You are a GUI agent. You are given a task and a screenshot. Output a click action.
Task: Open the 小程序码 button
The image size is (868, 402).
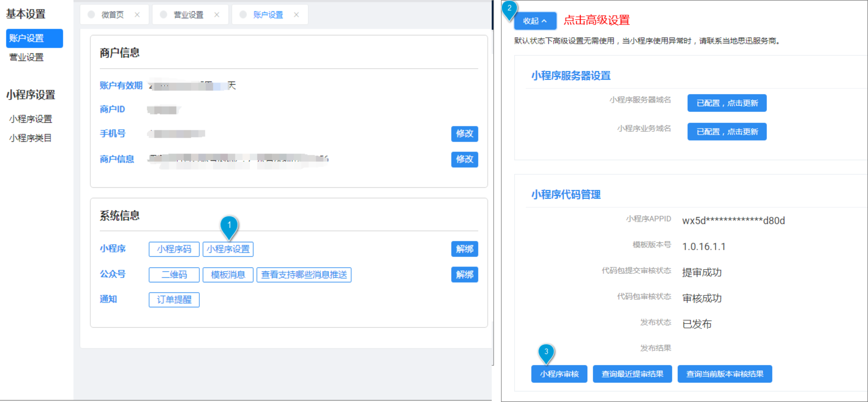(174, 249)
